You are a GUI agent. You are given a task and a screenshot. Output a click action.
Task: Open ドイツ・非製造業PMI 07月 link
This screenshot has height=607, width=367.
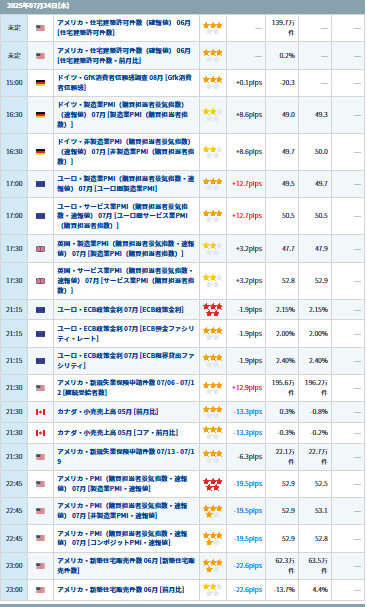126,152
